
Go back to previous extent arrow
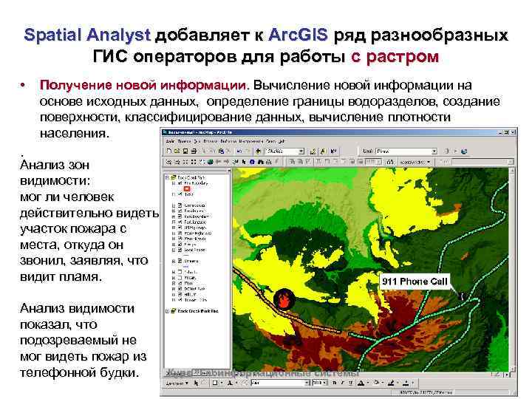(x=218, y=162)
